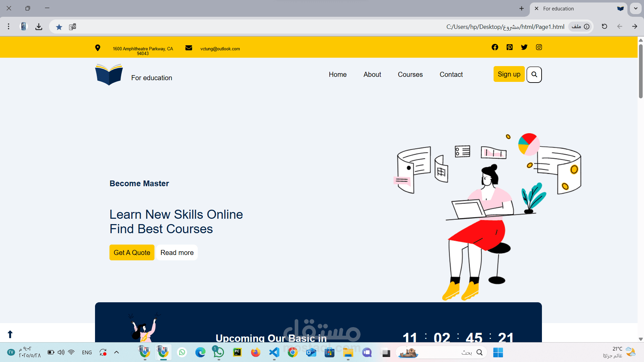Image resolution: width=644 pixels, height=362 pixels.
Task: Launch Firefox from the taskbar
Action: click(x=256, y=352)
